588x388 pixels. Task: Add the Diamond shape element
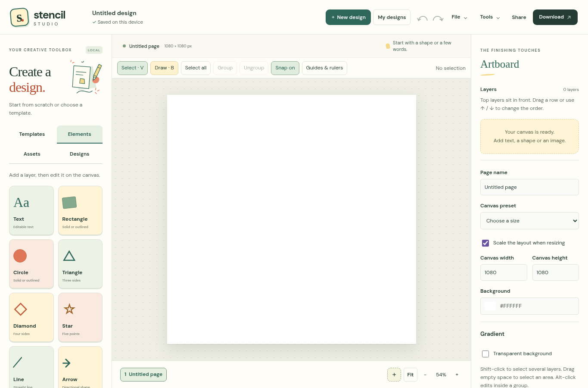(31, 317)
